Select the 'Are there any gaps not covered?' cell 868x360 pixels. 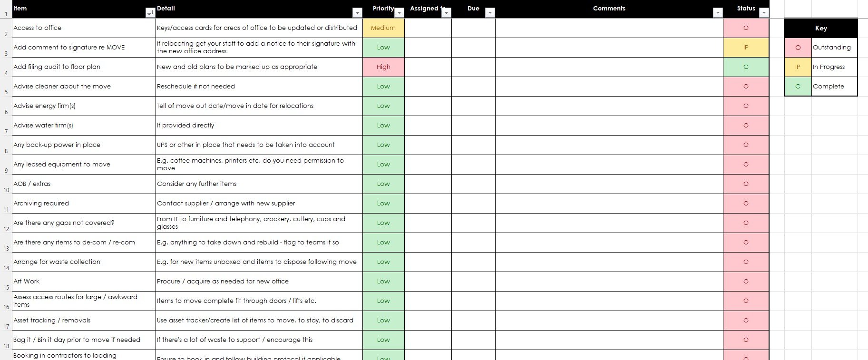[x=84, y=223]
